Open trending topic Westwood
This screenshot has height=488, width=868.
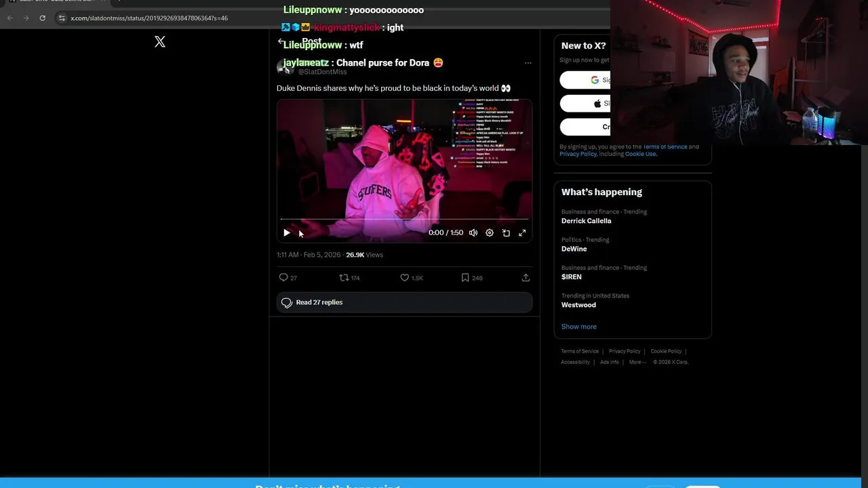pos(578,305)
